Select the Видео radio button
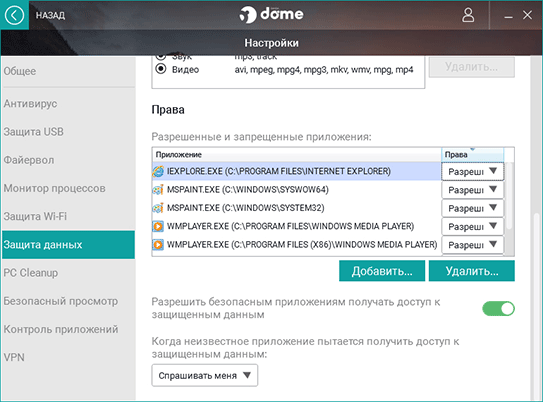This screenshot has height=402, width=543. pos(161,69)
